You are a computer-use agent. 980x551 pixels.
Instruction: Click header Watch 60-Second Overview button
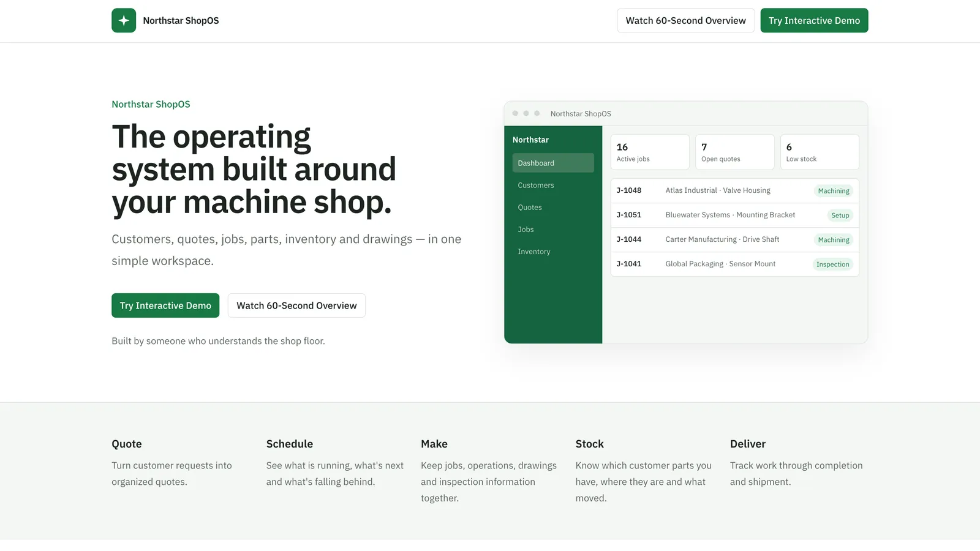pos(685,20)
